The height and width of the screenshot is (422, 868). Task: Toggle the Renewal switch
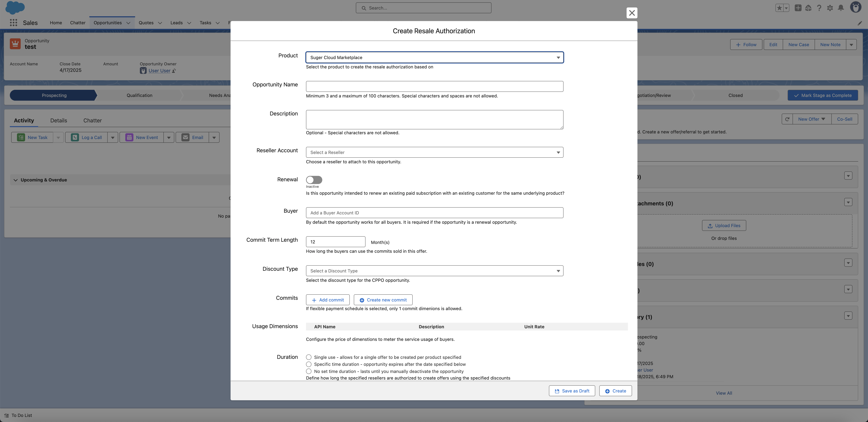point(314,180)
